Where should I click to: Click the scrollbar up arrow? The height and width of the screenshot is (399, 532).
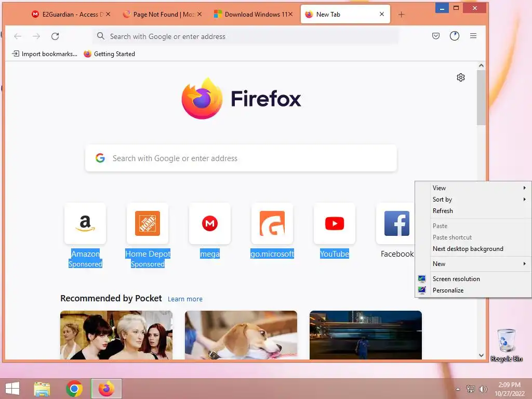[x=481, y=65]
